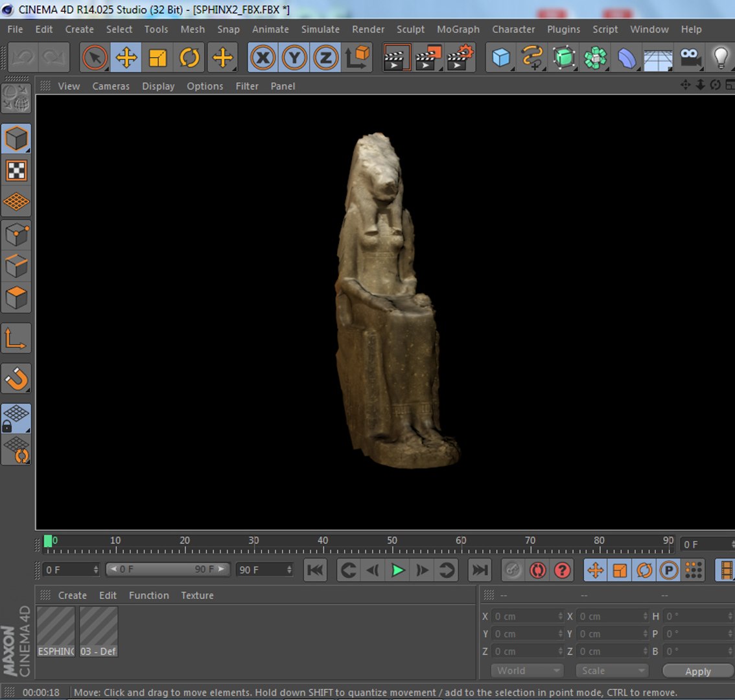Add a Camera object
735x700 pixels.
point(690,58)
